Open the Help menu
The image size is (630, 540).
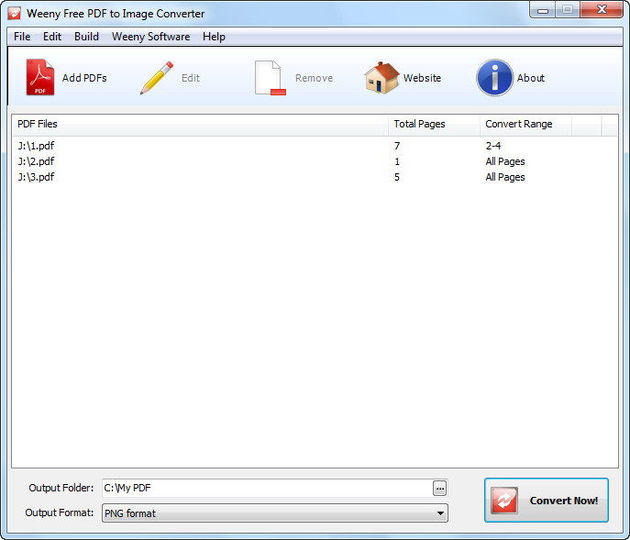point(214,37)
